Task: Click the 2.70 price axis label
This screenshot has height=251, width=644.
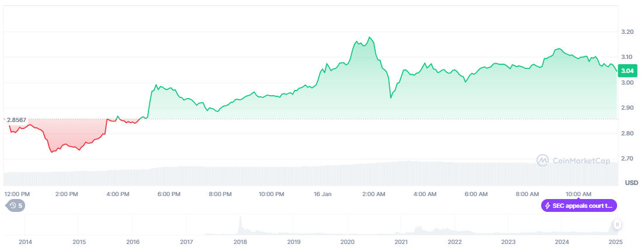Action: tap(627, 159)
